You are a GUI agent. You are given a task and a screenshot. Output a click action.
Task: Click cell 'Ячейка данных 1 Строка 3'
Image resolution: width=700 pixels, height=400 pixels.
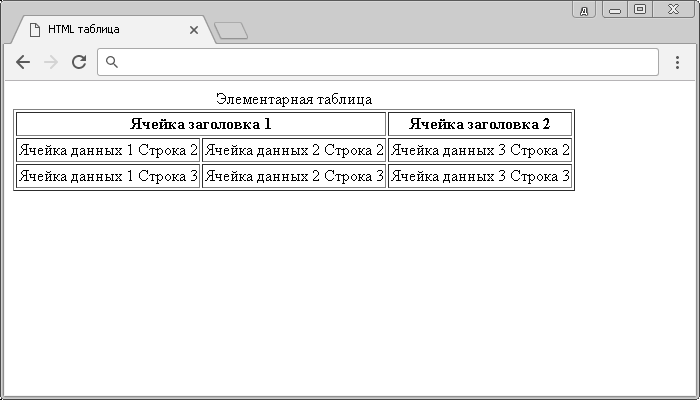pos(108,176)
